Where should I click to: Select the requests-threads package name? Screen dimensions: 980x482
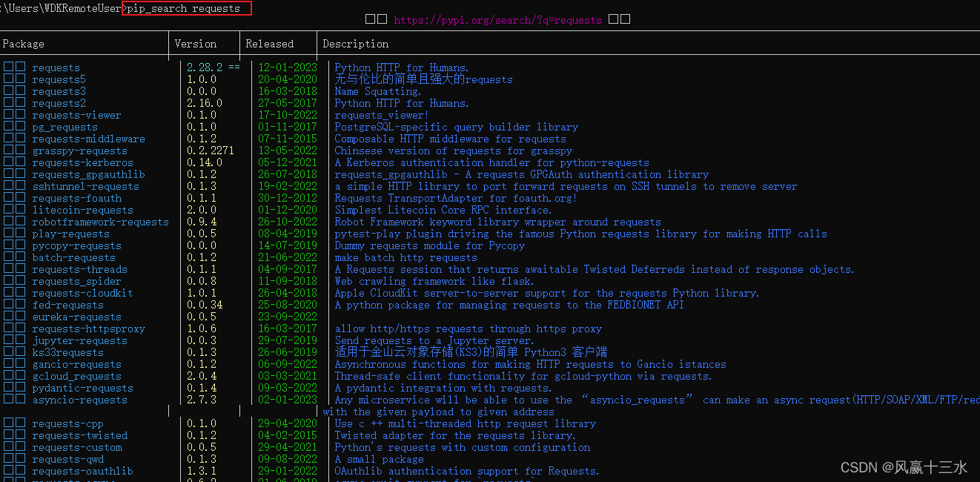point(79,269)
